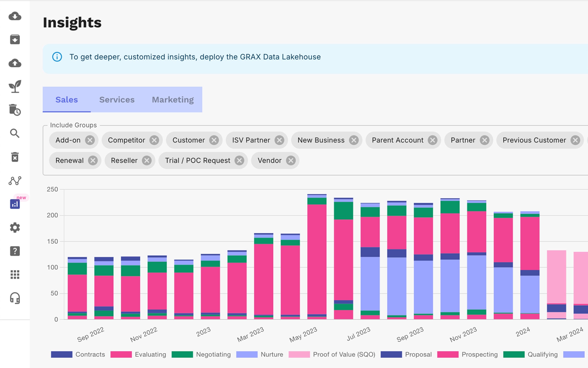Remove the New Business group chip

click(354, 140)
